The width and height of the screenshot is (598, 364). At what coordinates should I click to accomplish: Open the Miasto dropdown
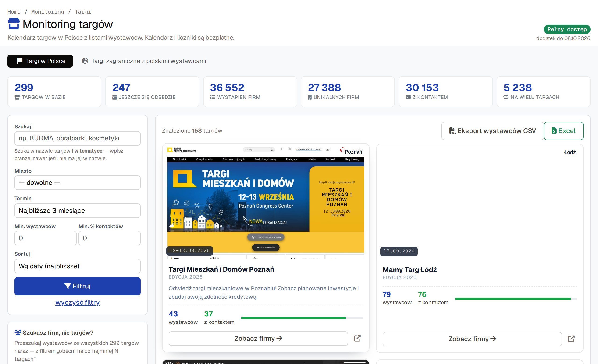click(77, 183)
